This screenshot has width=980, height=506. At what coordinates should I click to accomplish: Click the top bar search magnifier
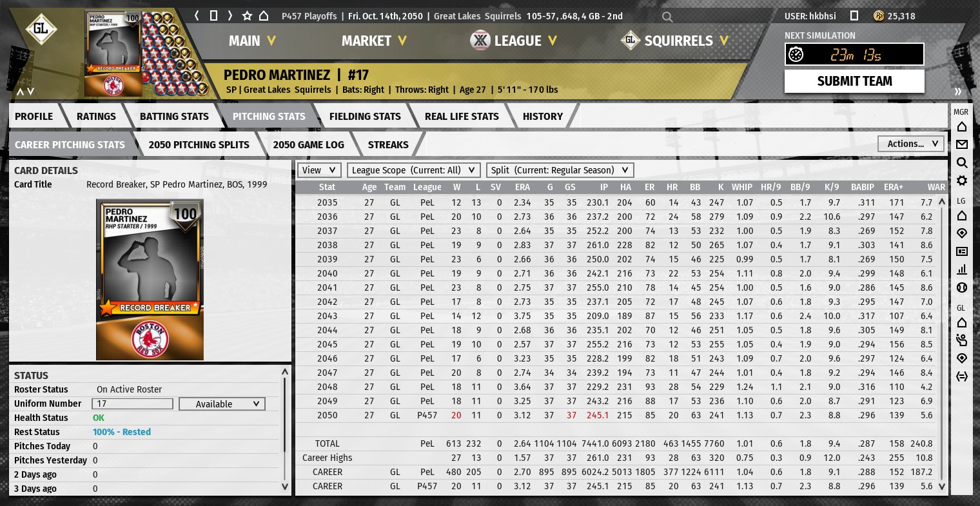click(667, 17)
